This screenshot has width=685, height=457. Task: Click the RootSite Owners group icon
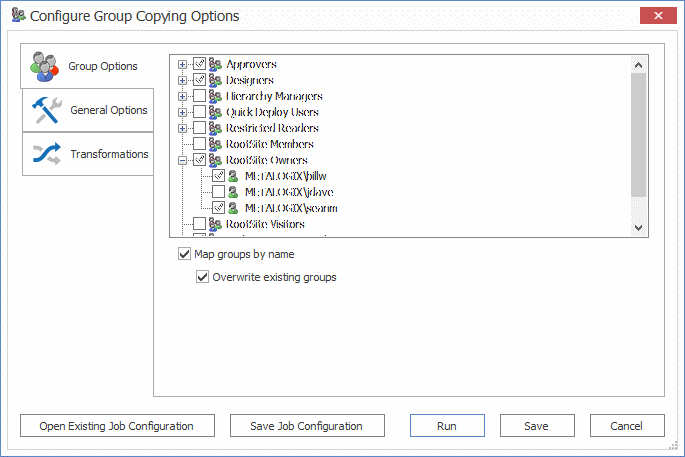click(x=215, y=160)
